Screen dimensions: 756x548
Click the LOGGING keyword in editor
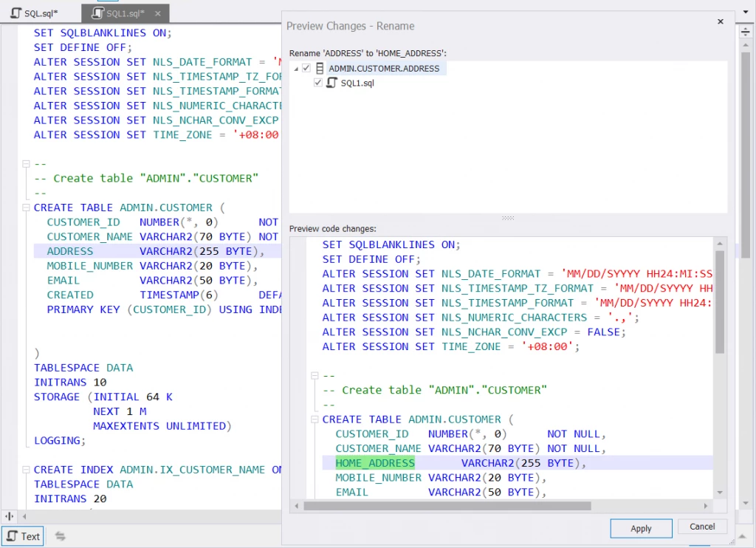[57, 440]
